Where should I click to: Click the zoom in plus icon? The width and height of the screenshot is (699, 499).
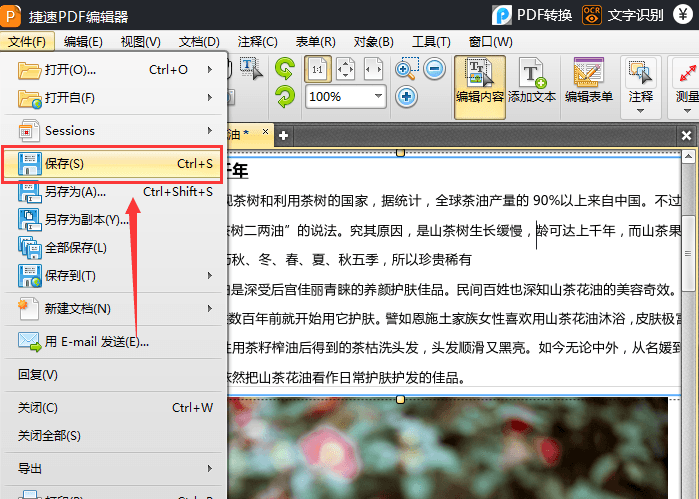[x=406, y=97]
